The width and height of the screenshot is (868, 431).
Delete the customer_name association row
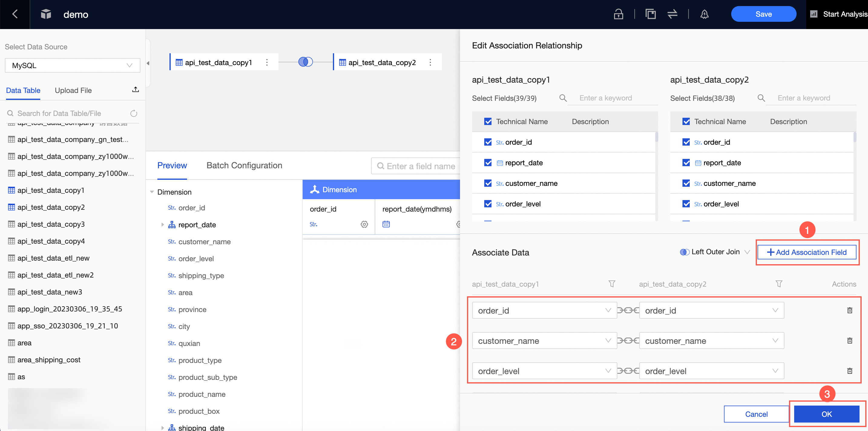pyautogui.click(x=850, y=341)
